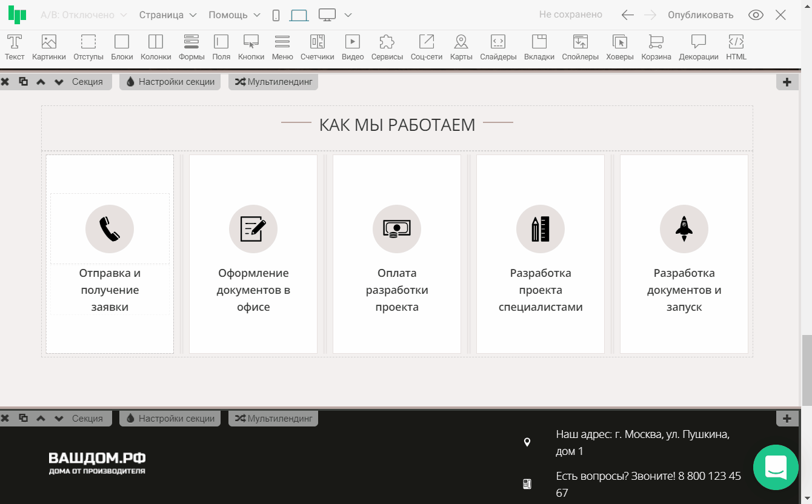Switch to desktop monitor view

[327, 15]
